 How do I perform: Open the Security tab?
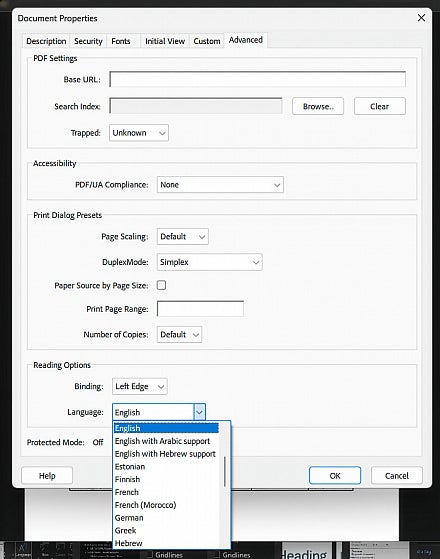point(88,41)
